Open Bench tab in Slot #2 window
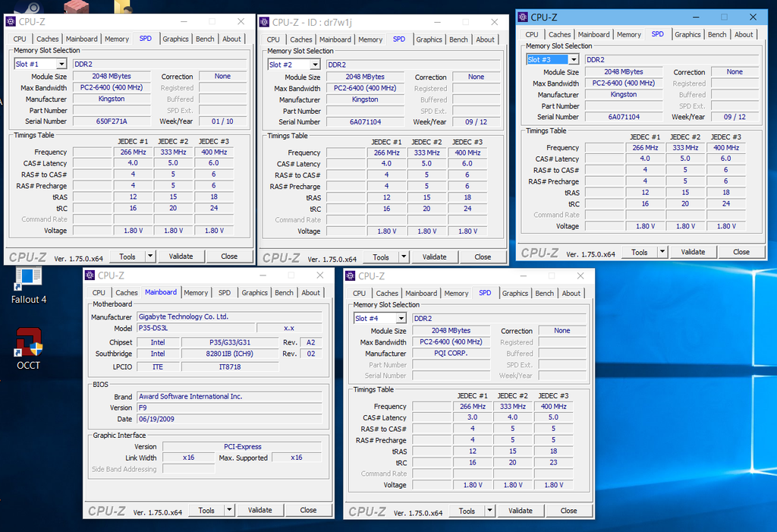Viewport: 777px width, 532px height. pos(458,39)
